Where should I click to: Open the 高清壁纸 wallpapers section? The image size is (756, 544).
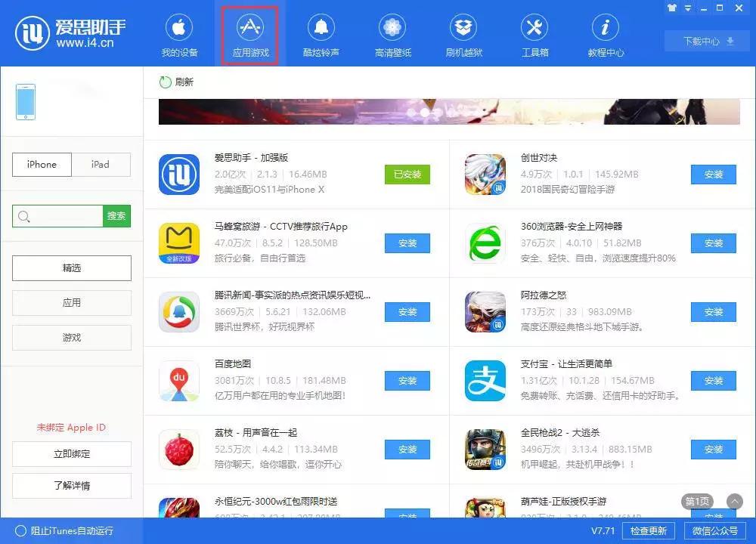tap(392, 34)
